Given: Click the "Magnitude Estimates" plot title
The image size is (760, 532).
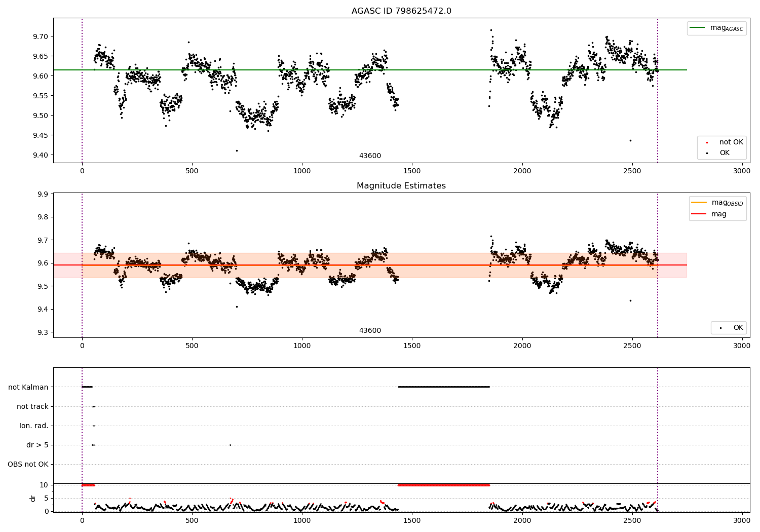Looking at the screenshot, I should tap(401, 186).
